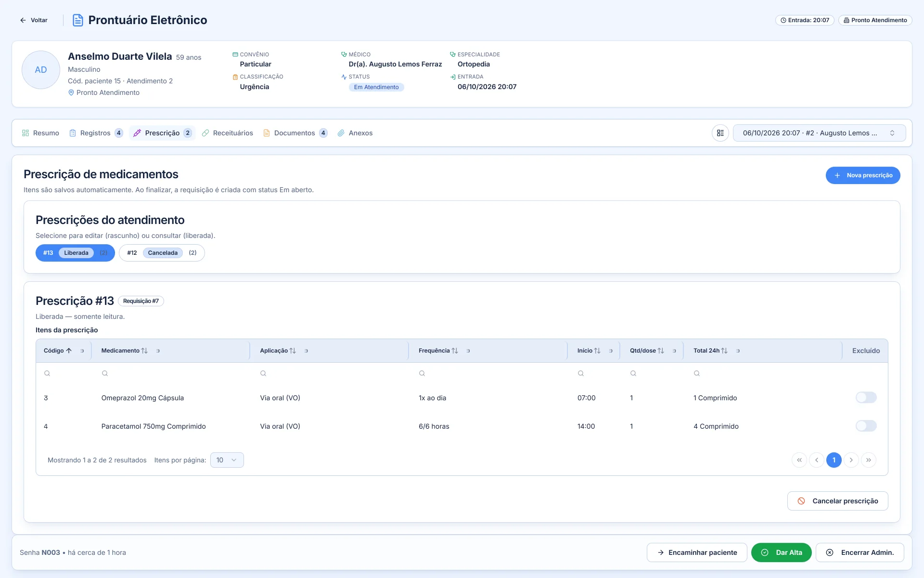Open the attendance selector 06/10/2026 20:07 #2
This screenshot has width=924, height=578.
coord(819,133)
